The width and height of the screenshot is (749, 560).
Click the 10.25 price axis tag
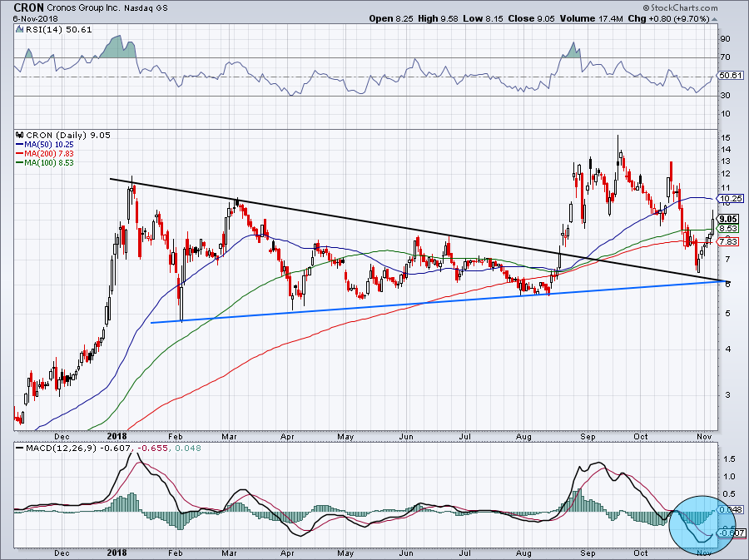click(x=731, y=199)
